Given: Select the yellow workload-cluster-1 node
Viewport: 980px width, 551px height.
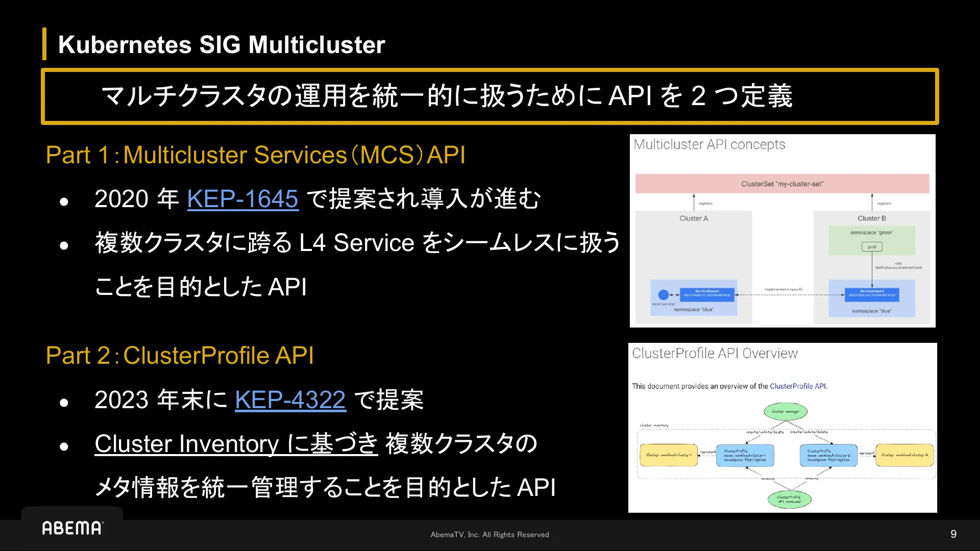Looking at the screenshot, I should [669, 455].
